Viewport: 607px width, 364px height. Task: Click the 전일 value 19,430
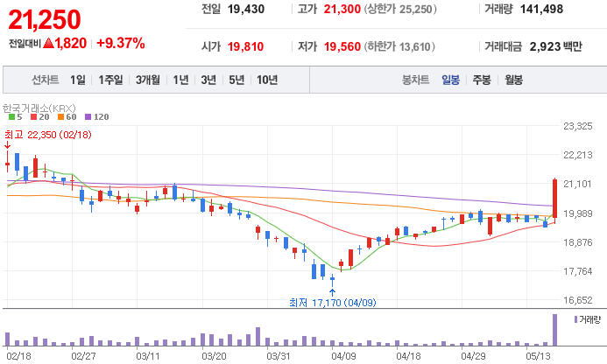coord(246,9)
